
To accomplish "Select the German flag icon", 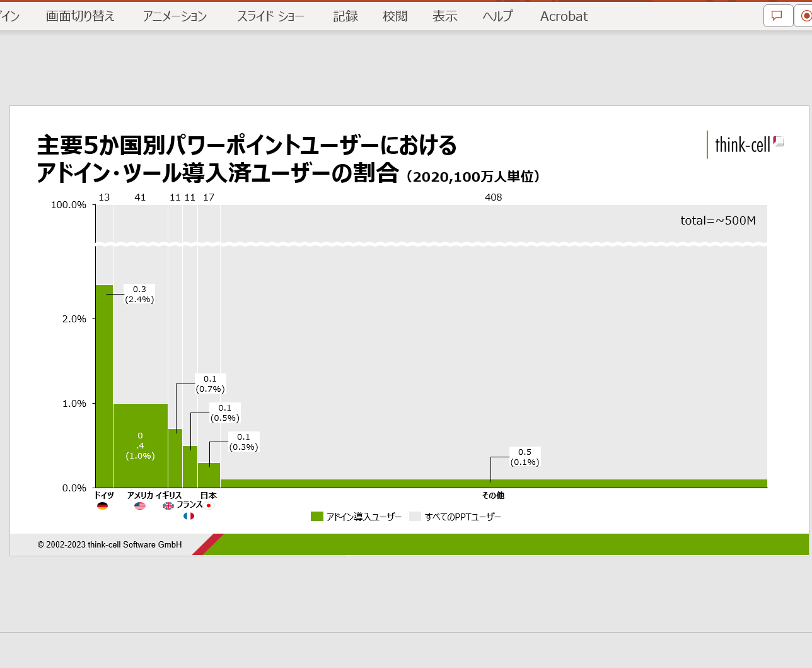I will [103, 506].
